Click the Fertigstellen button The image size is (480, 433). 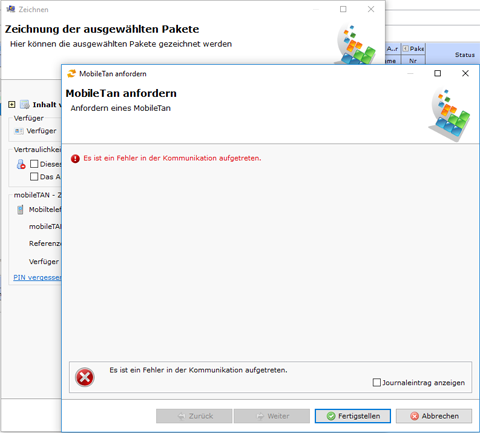pyautogui.click(x=353, y=416)
